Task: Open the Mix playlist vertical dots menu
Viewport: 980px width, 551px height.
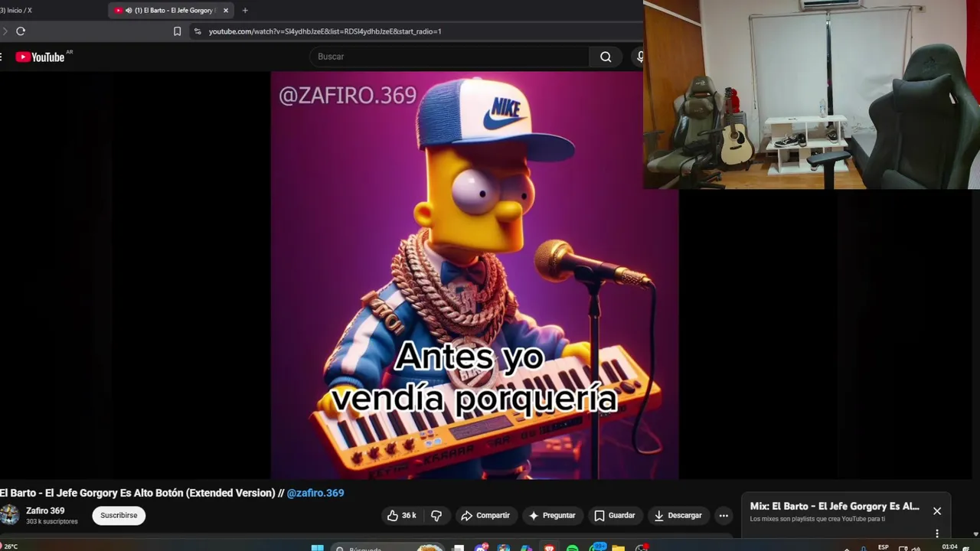Action: point(937,533)
